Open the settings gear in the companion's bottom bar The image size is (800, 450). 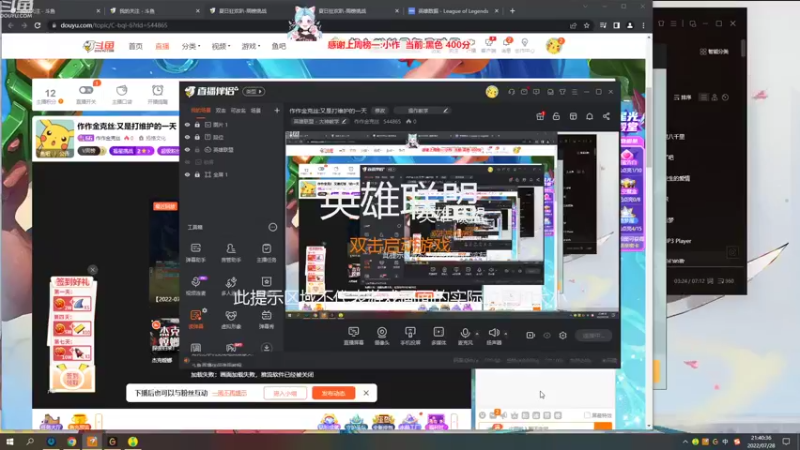[563, 335]
